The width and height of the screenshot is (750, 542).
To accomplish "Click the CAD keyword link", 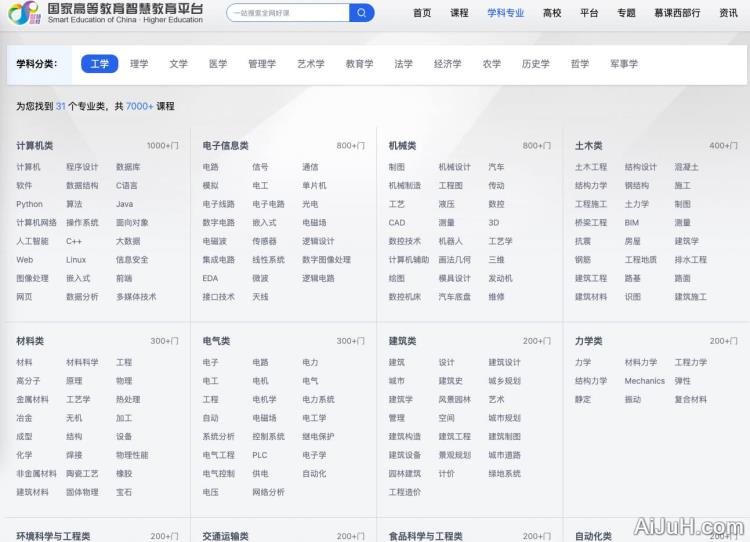I will [x=397, y=223].
